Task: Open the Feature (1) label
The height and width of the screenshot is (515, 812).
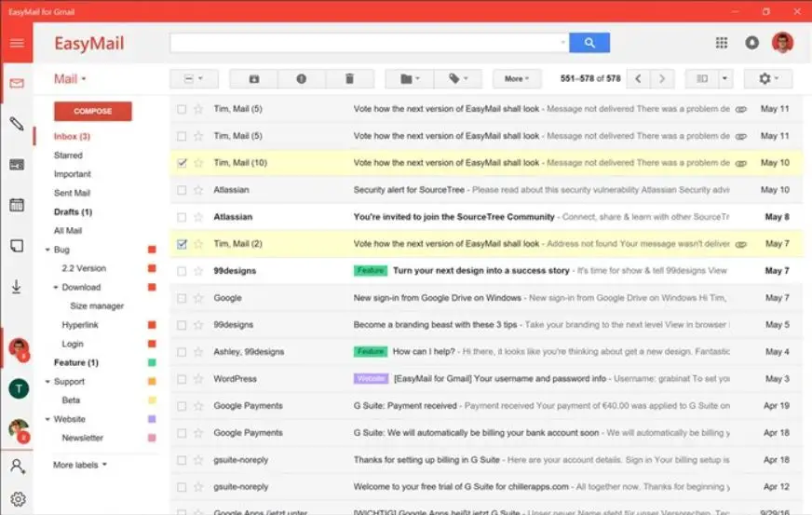Action: pyautogui.click(x=76, y=362)
